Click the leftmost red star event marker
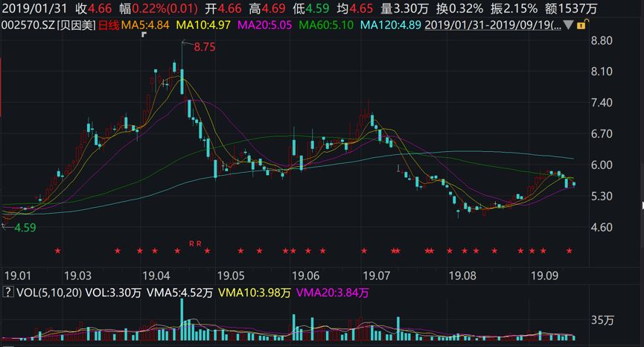The width and height of the screenshot is (644, 347). coord(57,250)
